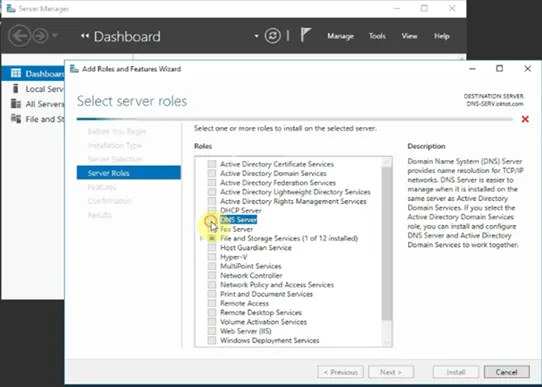The height and width of the screenshot is (387, 542).
Task: Click the Next button
Action: (x=391, y=372)
